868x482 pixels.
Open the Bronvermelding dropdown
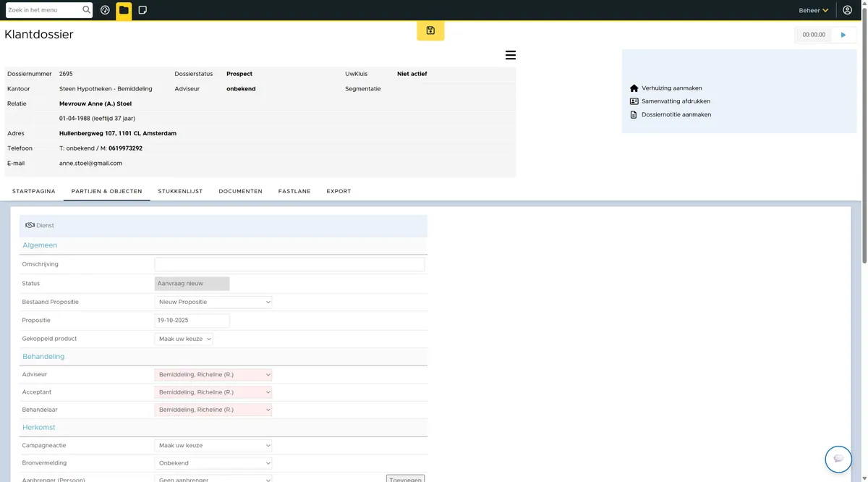(x=213, y=463)
